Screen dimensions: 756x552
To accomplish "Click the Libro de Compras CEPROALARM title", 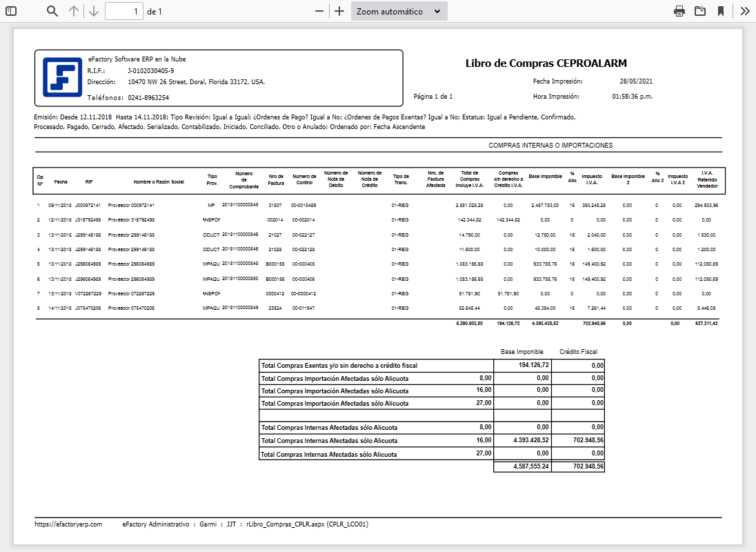I will (x=546, y=63).
